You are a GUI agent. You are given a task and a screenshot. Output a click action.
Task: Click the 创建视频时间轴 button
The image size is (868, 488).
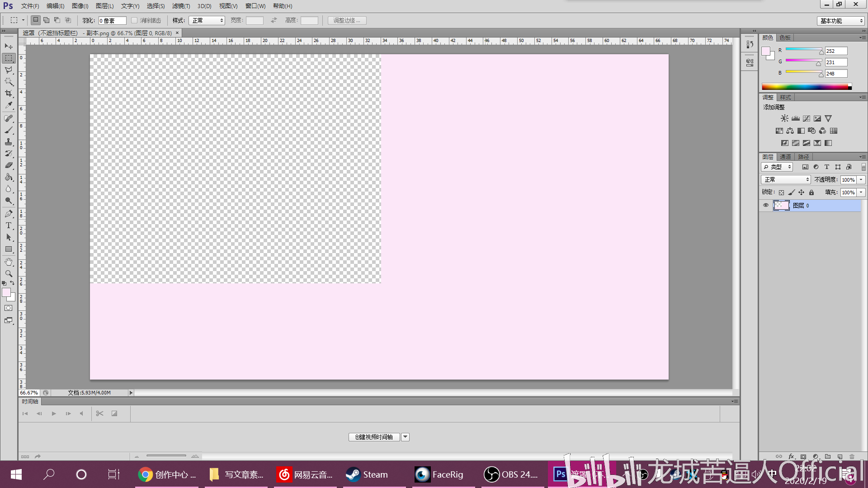(374, 437)
